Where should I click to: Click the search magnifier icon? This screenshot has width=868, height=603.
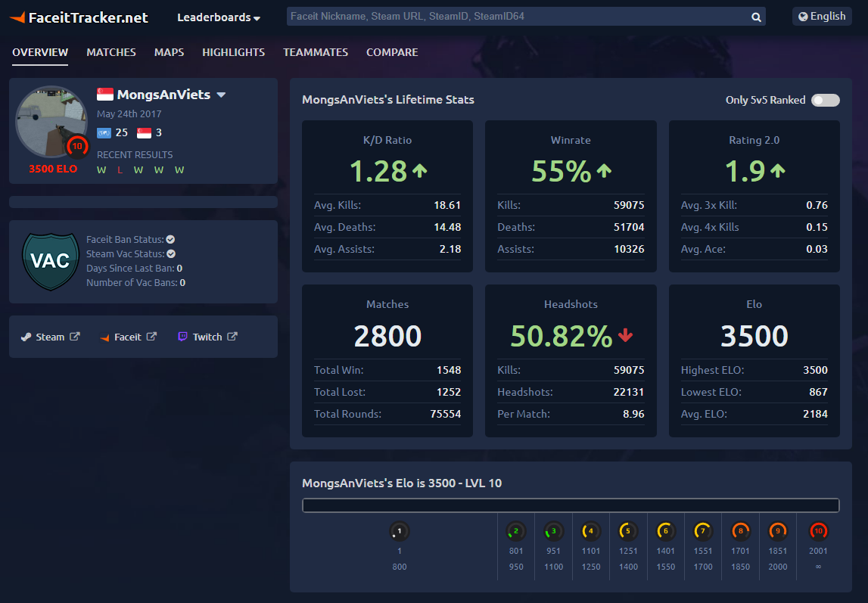click(756, 17)
